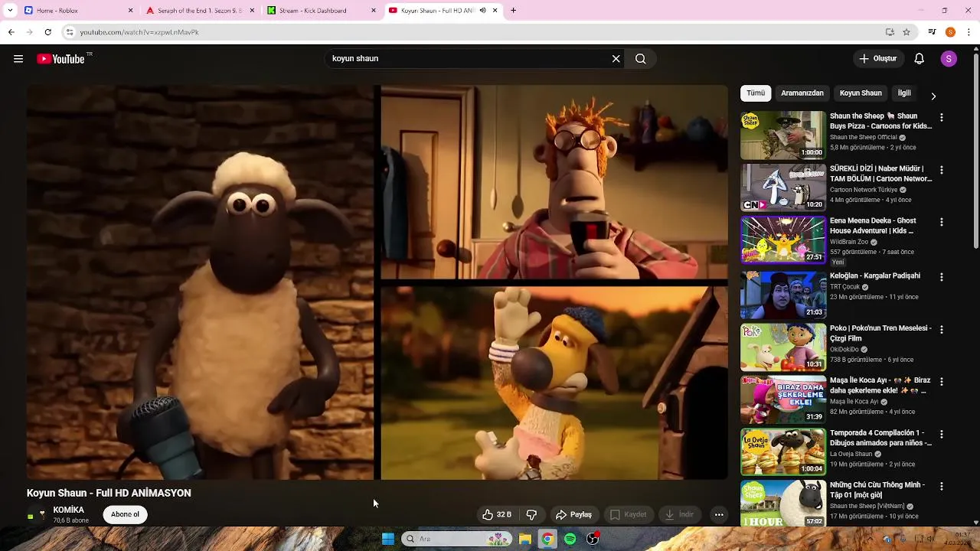
Task: Open Spotify from taskbar
Action: [570, 539]
